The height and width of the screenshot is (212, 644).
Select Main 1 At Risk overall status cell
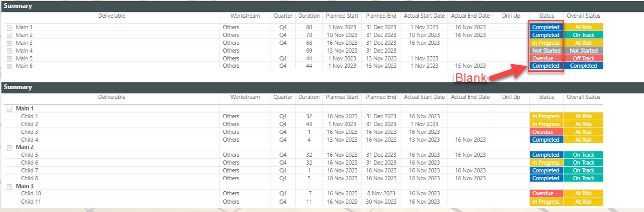click(x=584, y=27)
